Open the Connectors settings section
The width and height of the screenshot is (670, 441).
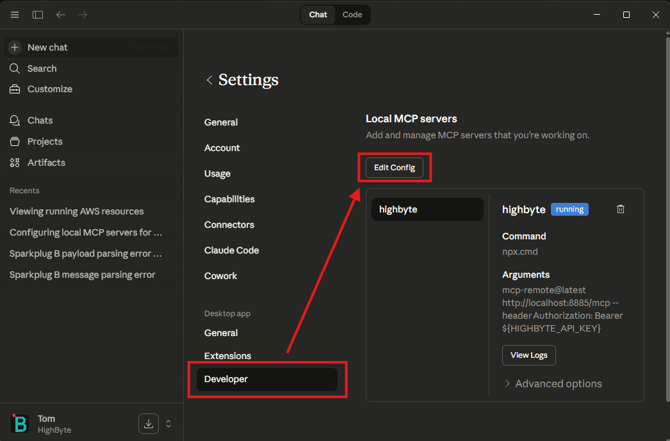click(x=229, y=225)
